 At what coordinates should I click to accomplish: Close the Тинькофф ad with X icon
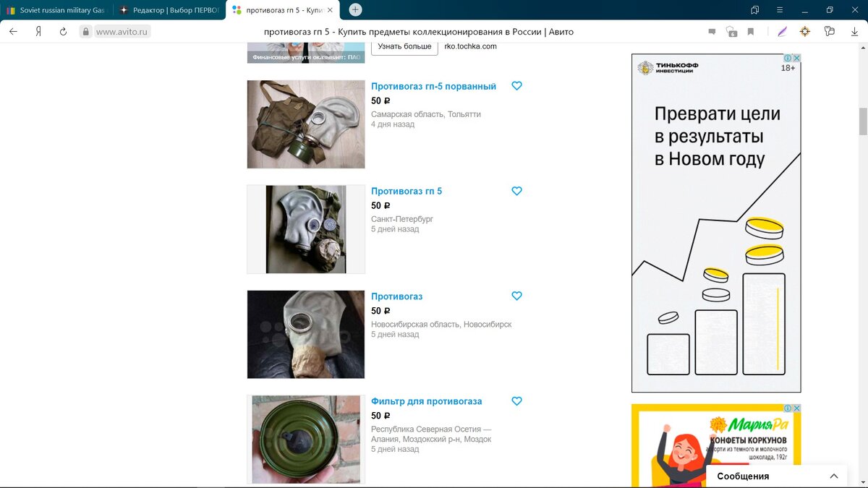click(x=796, y=58)
